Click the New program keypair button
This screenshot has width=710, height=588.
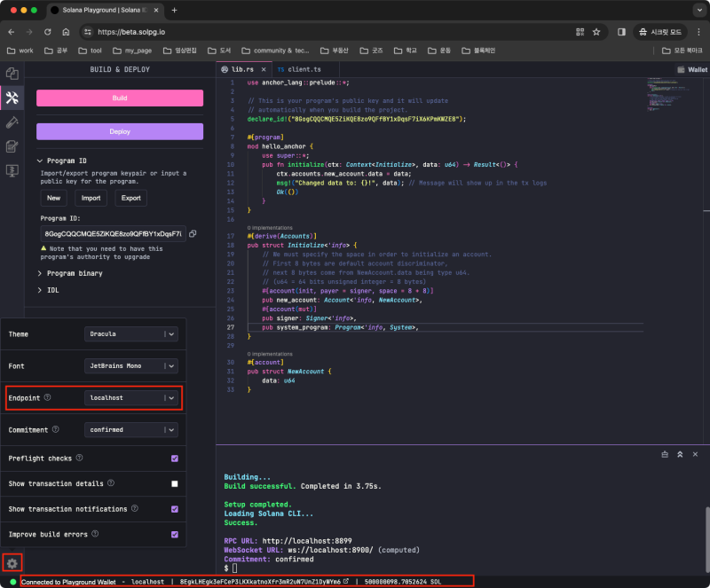coord(53,198)
